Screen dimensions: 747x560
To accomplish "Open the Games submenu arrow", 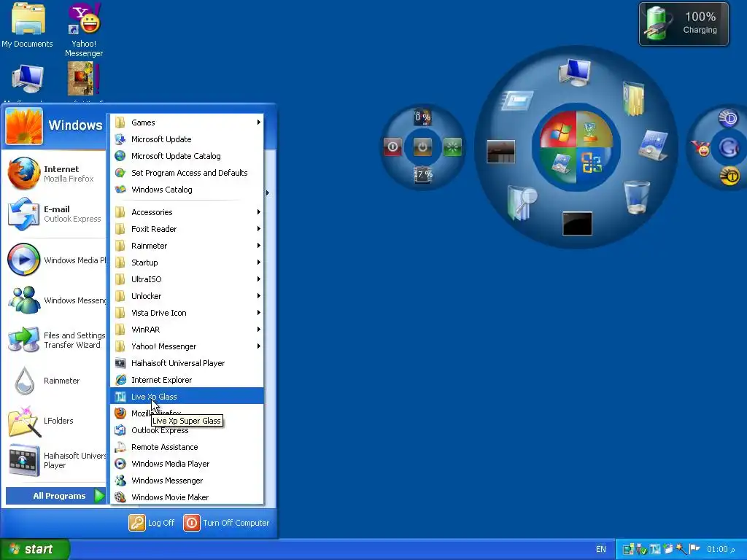I will 259,122.
